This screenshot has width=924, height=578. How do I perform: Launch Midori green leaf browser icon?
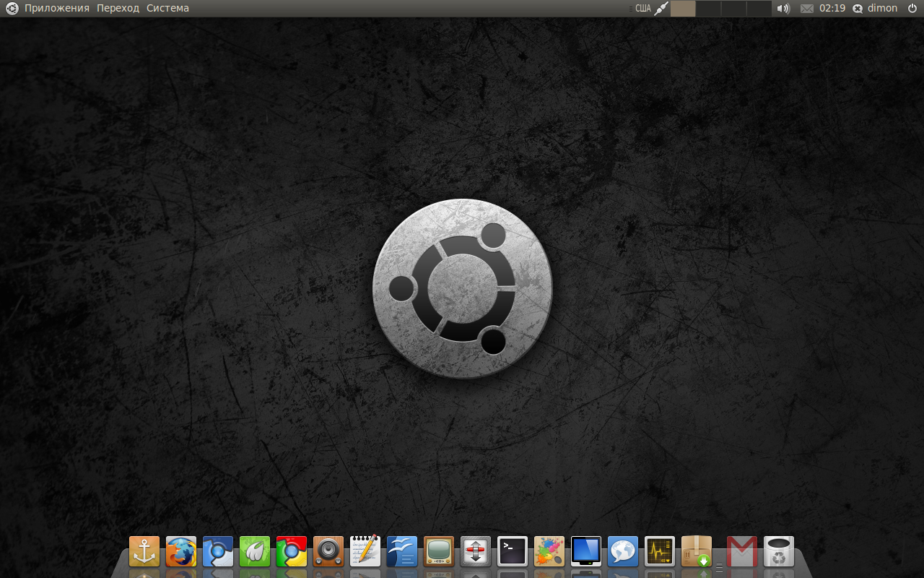[x=255, y=551]
